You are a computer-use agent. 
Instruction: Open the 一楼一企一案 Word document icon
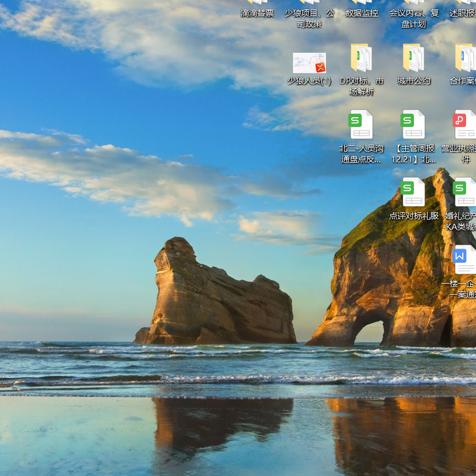coord(464,259)
